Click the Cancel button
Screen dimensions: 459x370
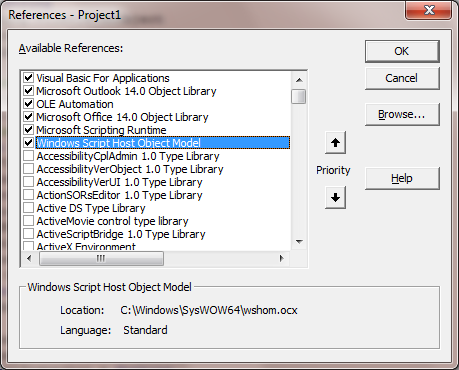402,78
